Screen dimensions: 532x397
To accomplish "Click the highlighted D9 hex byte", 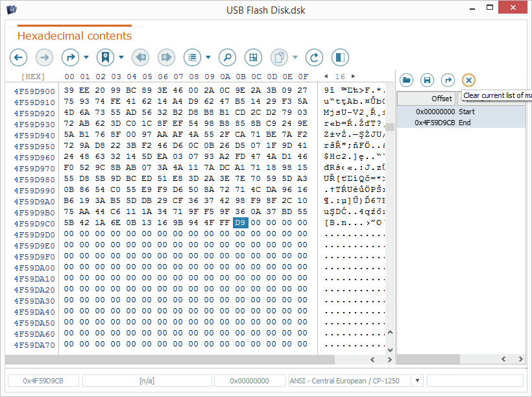I will [240, 223].
